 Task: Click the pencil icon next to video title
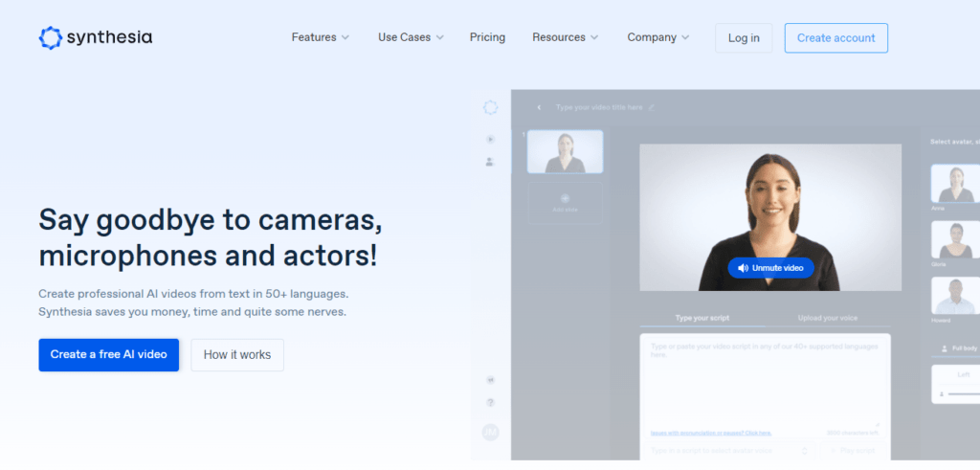[x=651, y=107]
